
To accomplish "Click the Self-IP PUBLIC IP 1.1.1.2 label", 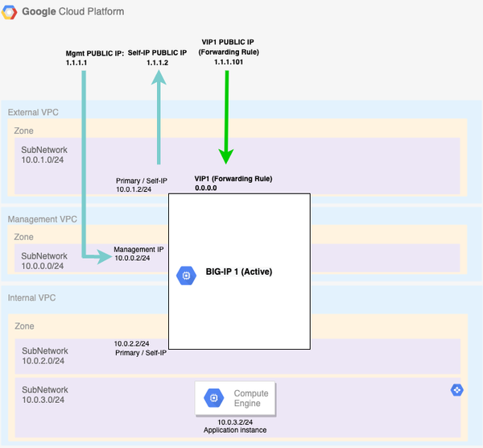I will [159, 57].
